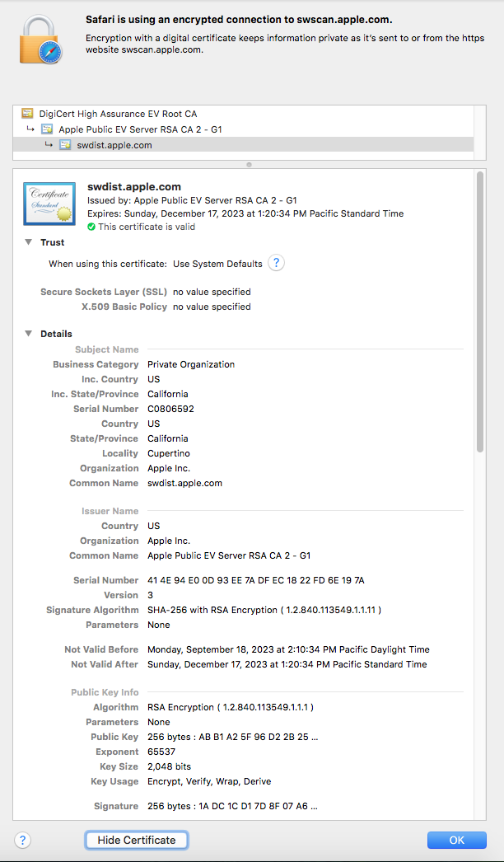Image resolution: width=504 pixels, height=862 pixels.
Task: Click the Issued by line in certificate header
Action: 193,200
